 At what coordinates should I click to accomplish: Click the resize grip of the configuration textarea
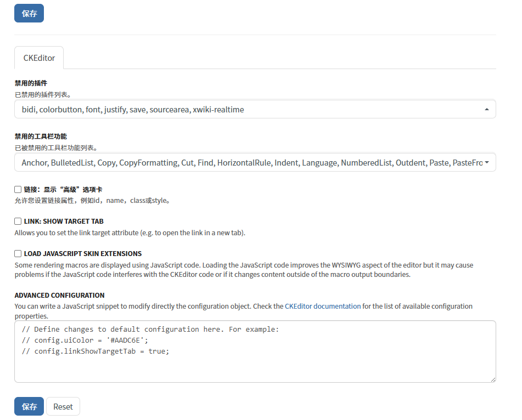[x=493, y=379]
